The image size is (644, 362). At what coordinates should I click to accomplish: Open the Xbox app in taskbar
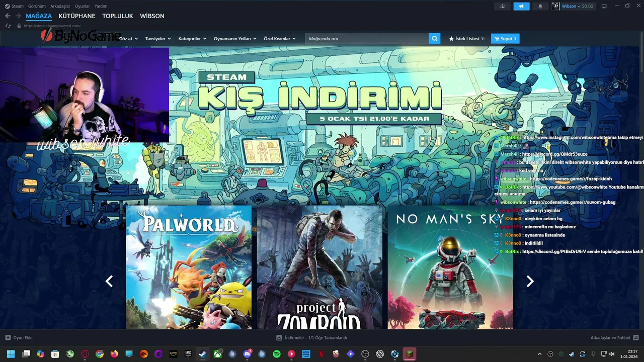[217, 354]
